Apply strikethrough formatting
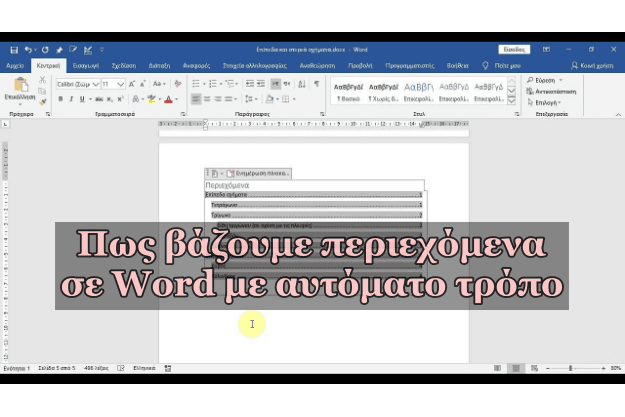The width and height of the screenshot is (625, 417). coord(99,99)
